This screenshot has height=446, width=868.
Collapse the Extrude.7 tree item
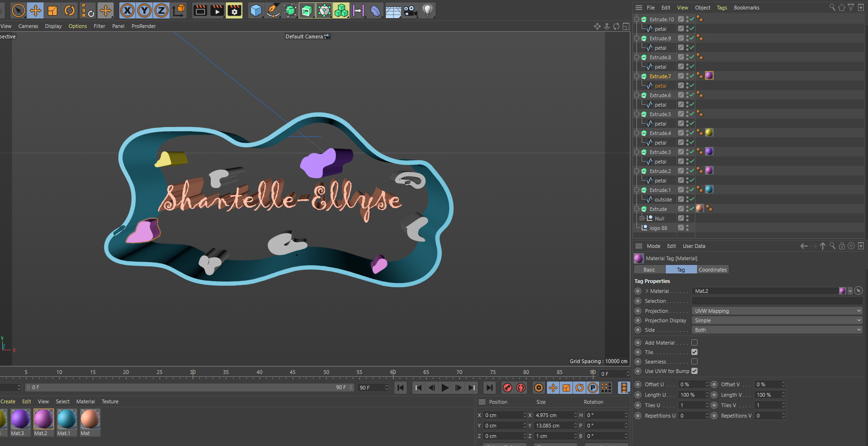coord(637,76)
